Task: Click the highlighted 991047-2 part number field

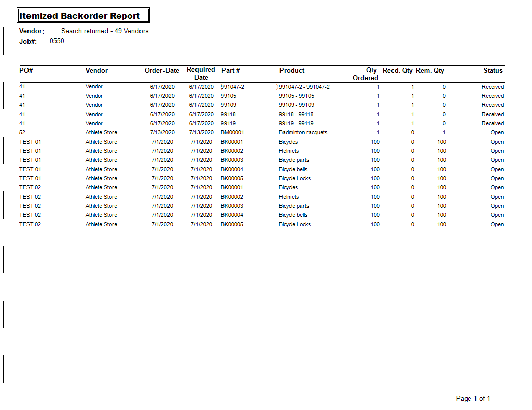Action: click(x=248, y=87)
